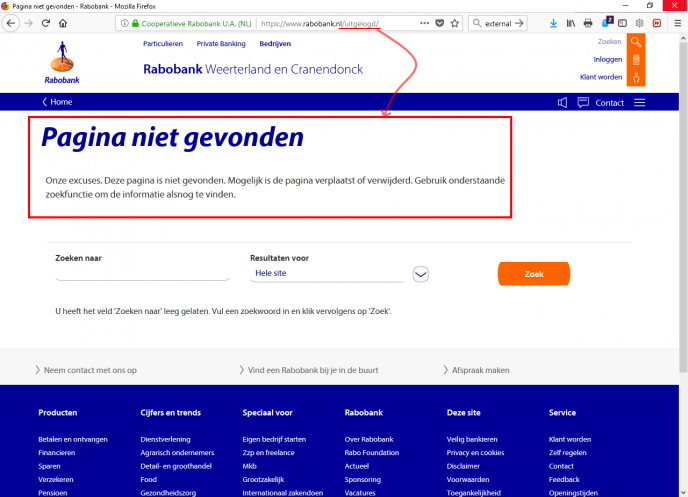688x497 pixels.
Task: Open footer link Betalen en ontvangen
Action: [73, 440]
